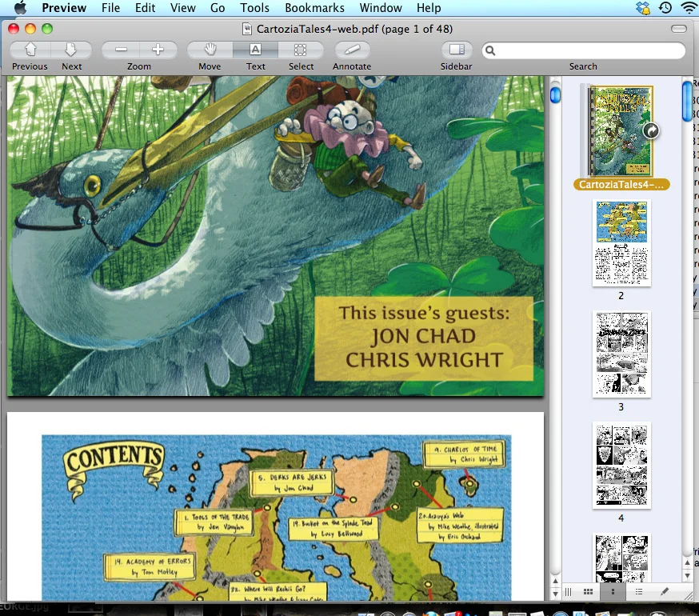The image size is (699, 616).
Task: Click the Dropbox menu bar icon
Action: click(643, 7)
